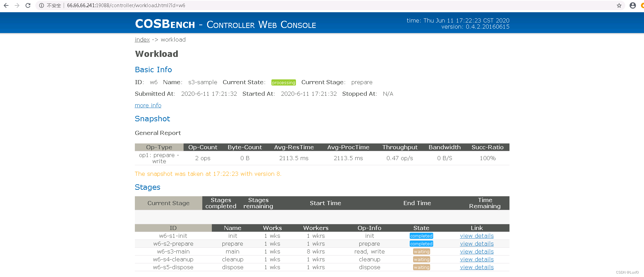
Task: Click completed badge in w6-s2-prepare row
Action: click(421, 244)
